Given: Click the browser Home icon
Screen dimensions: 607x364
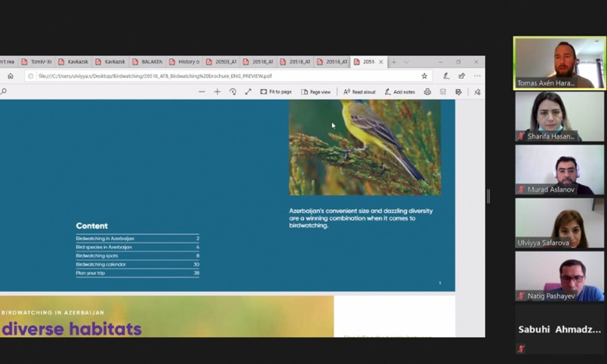Looking at the screenshot, I should (10, 76).
